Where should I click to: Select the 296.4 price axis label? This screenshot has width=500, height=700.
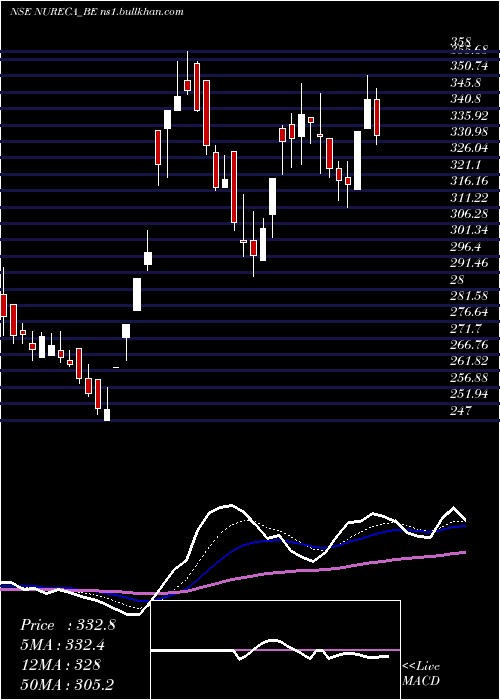coord(466,247)
